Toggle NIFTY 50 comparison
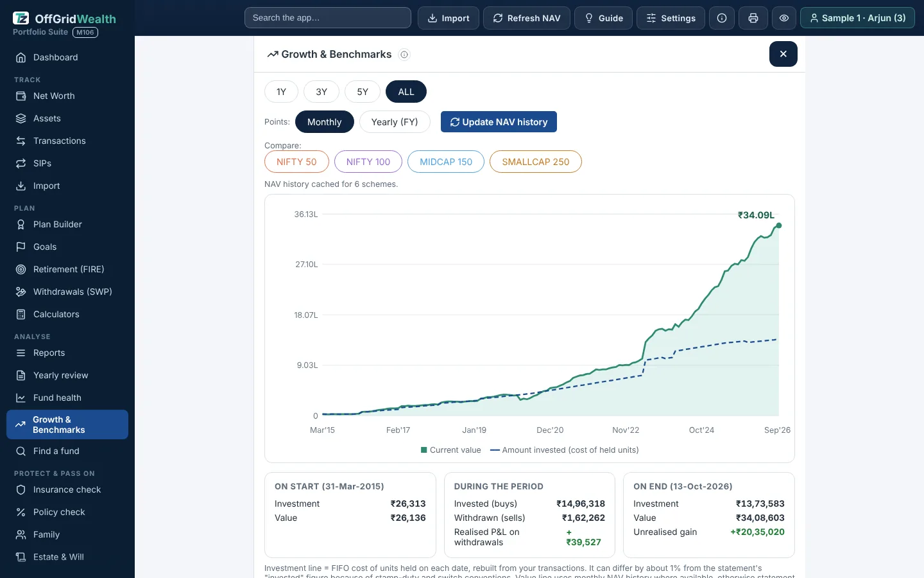Viewport: 924px width, 578px height. [x=296, y=162]
